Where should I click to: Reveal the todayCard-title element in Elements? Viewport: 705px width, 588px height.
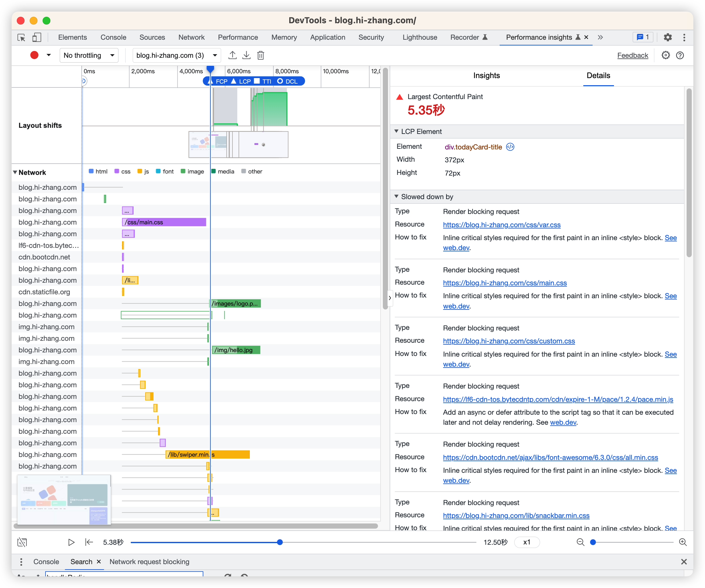(510, 147)
